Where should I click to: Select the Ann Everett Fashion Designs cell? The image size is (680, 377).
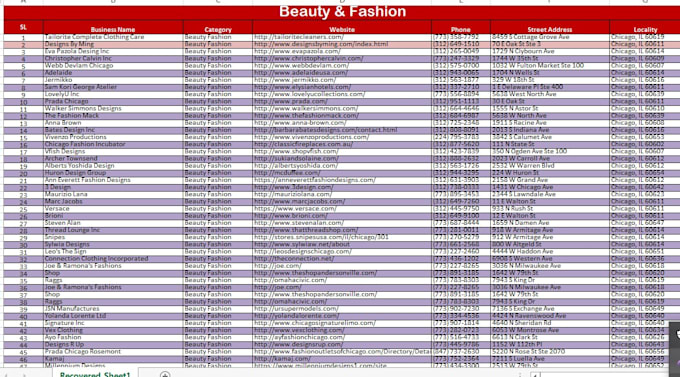tap(113, 180)
